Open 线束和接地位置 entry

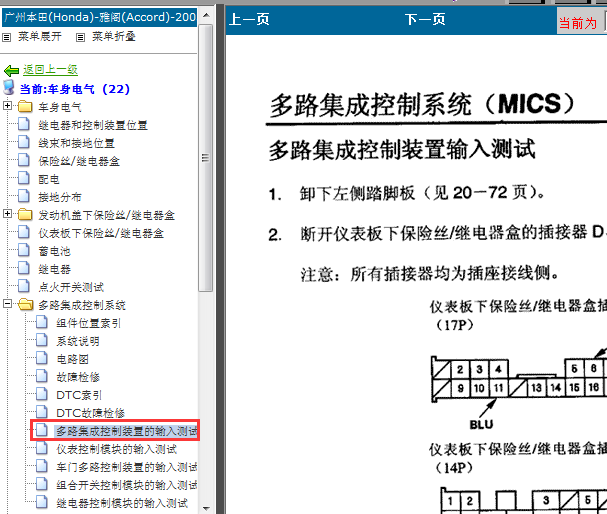coord(76,143)
